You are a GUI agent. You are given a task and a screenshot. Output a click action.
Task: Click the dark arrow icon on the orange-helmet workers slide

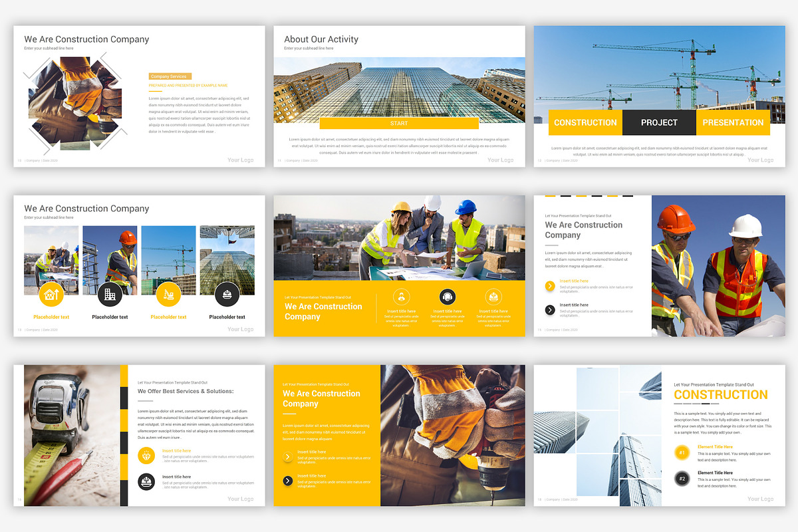point(550,310)
